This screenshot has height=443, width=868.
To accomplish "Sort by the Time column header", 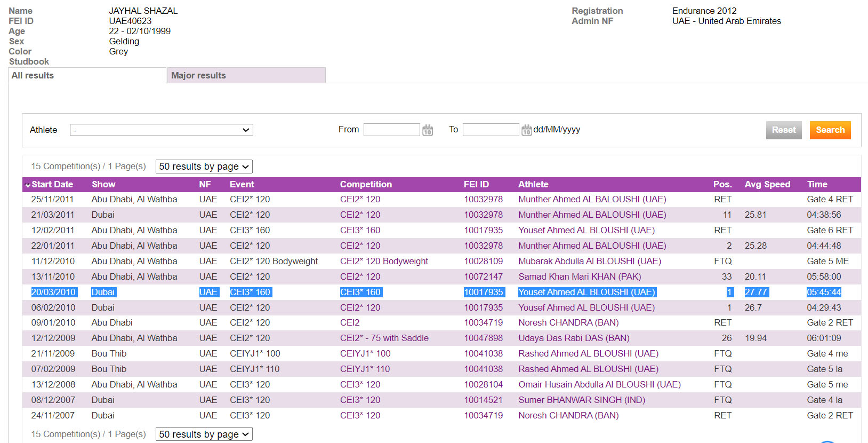I will click(x=817, y=184).
